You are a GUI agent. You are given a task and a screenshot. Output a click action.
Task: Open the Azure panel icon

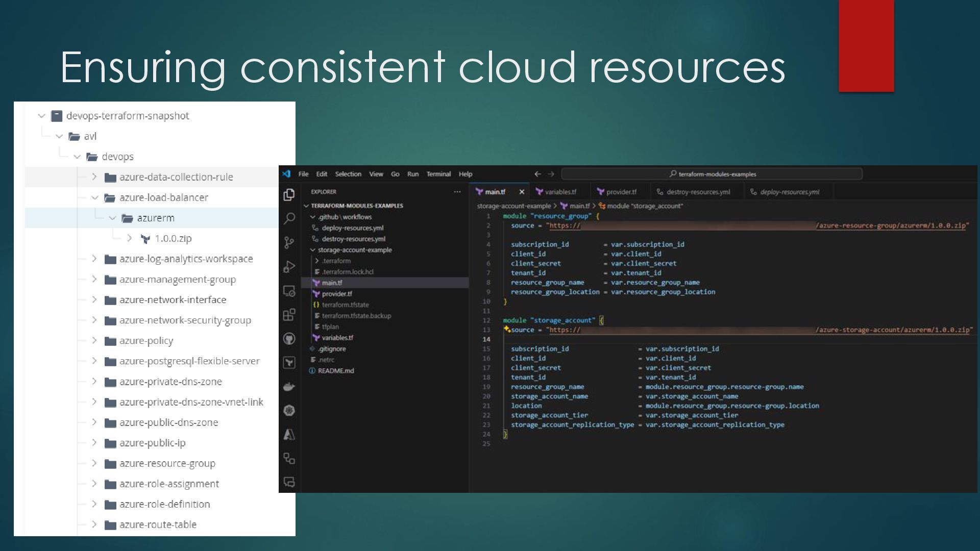point(289,434)
